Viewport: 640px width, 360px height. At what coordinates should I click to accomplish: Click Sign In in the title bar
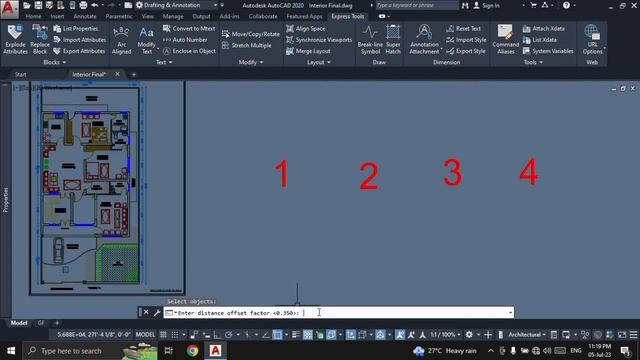(486, 5)
